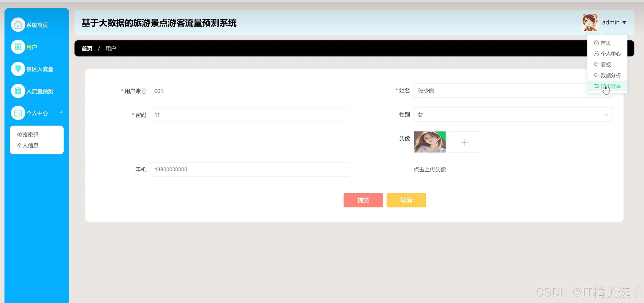Click the 手机 input field

point(249,169)
